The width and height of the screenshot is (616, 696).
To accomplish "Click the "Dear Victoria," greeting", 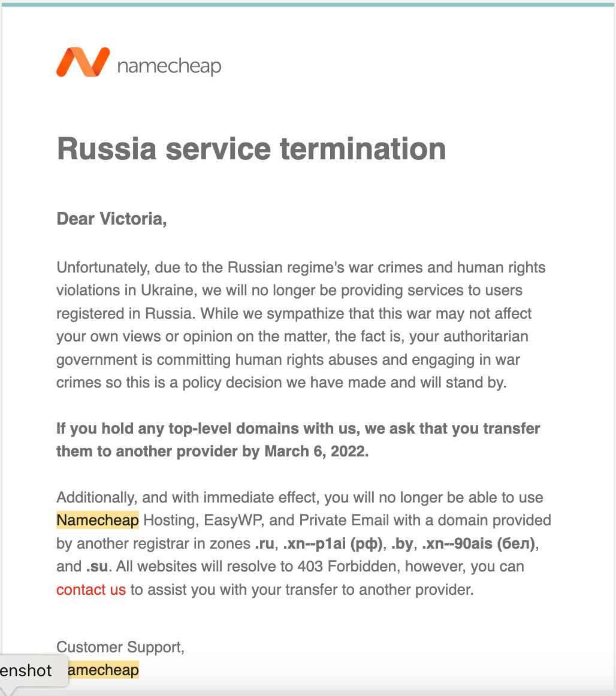I will coord(111,219).
